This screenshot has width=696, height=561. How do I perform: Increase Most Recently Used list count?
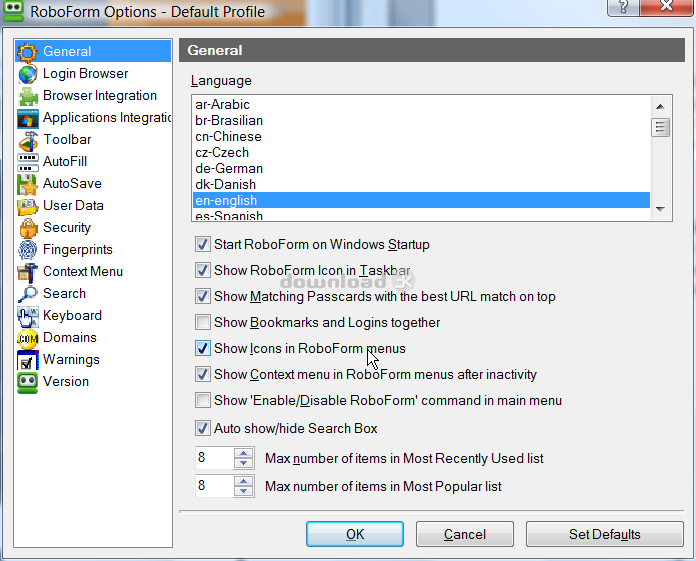243,453
